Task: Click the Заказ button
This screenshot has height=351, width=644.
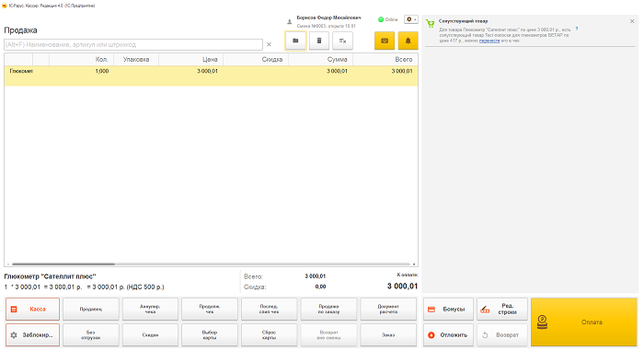Action: pos(388,335)
